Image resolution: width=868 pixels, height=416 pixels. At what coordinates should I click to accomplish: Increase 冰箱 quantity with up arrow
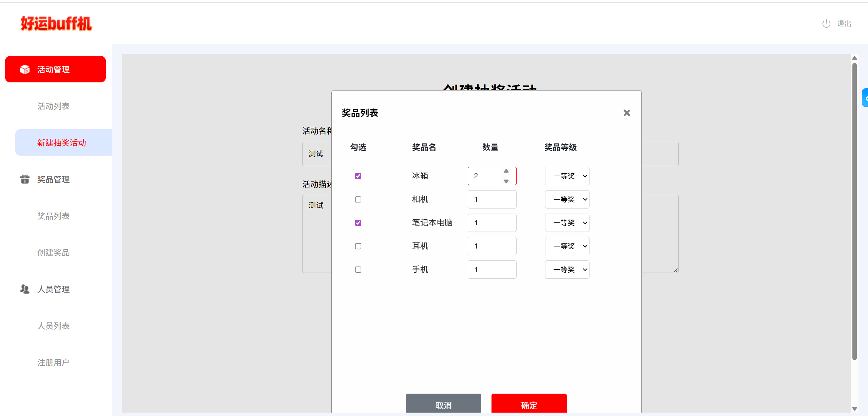506,171
